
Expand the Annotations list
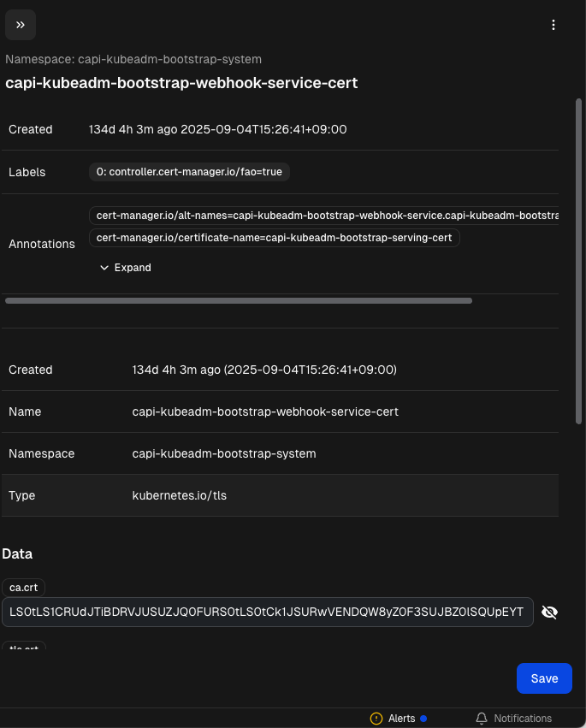[125, 268]
